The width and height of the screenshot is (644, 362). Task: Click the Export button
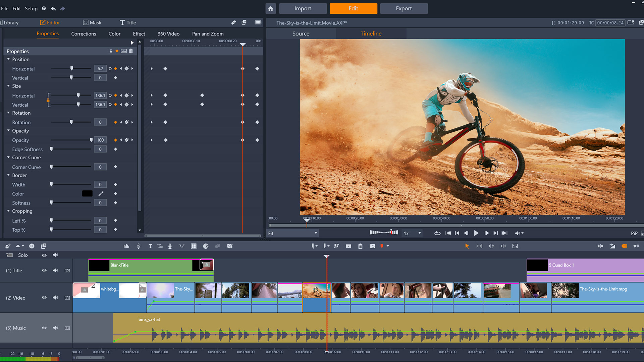point(404,8)
